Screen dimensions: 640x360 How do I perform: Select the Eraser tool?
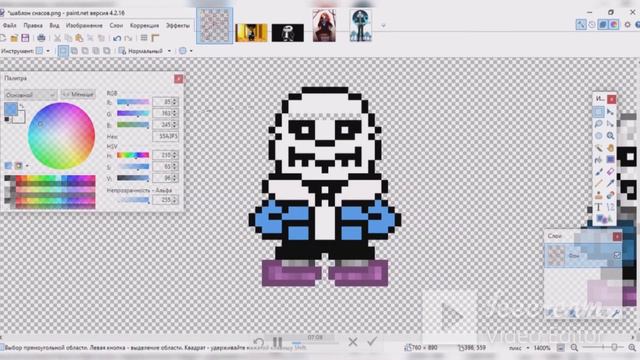tap(610, 171)
